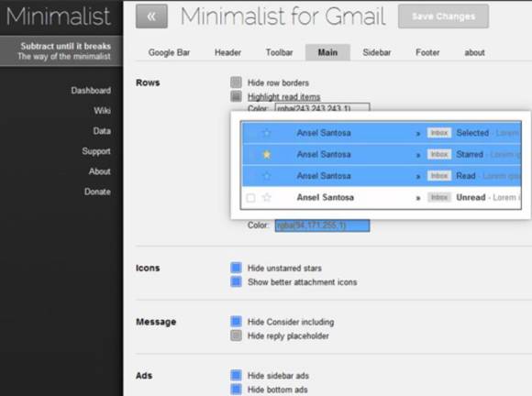Click the 'Read' subject text
This screenshot has width=532, height=396.
[466, 176]
